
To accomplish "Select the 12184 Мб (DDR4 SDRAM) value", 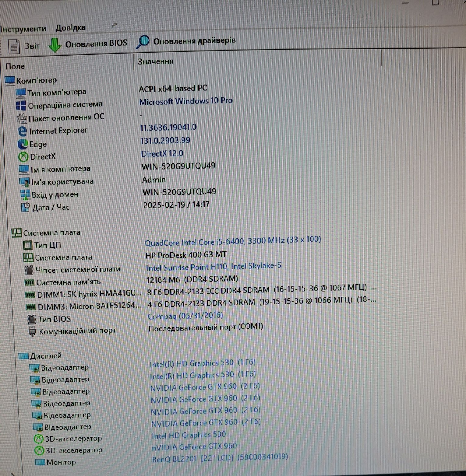I will 192,279.
